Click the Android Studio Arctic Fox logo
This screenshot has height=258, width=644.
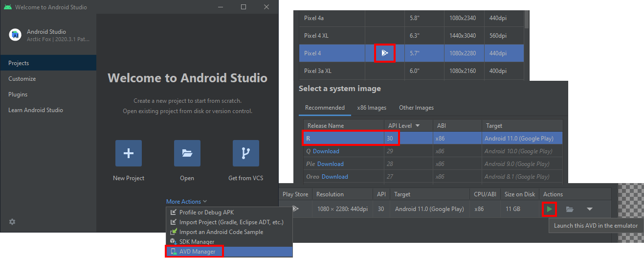click(x=15, y=35)
